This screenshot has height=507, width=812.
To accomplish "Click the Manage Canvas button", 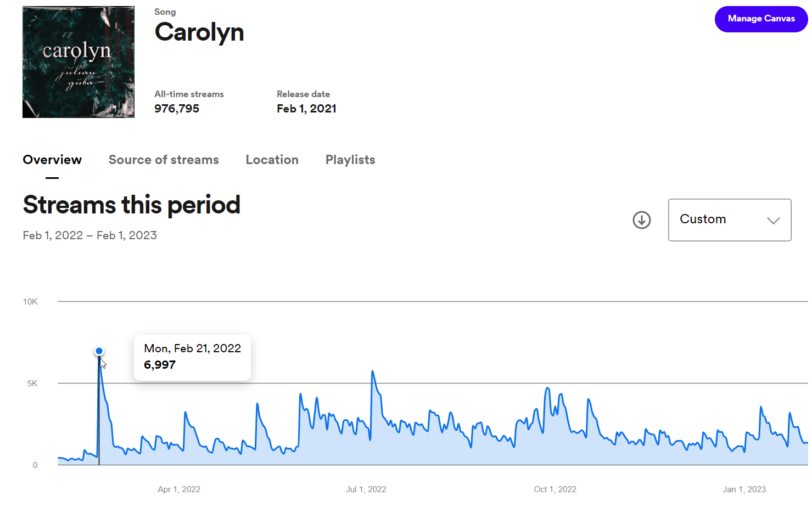I will [761, 19].
